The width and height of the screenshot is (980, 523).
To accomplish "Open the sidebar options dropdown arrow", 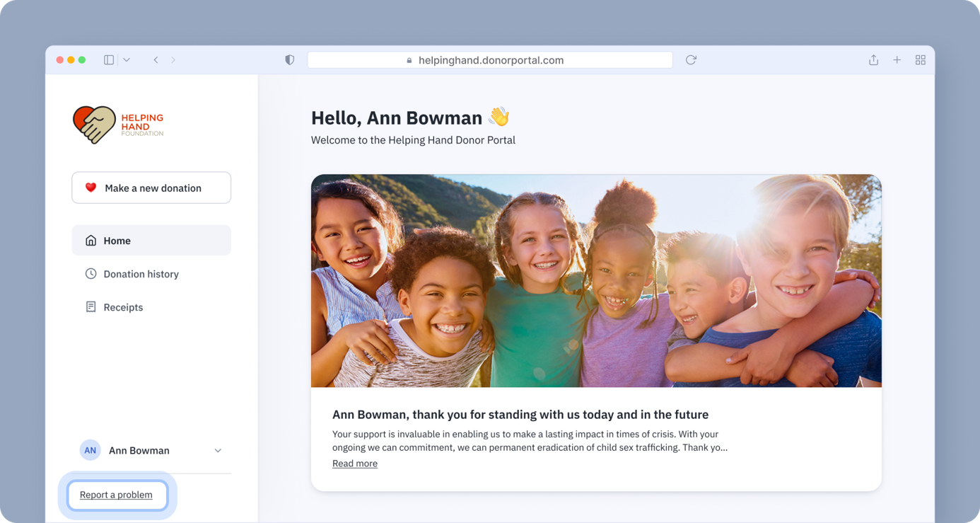I will (127, 60).
